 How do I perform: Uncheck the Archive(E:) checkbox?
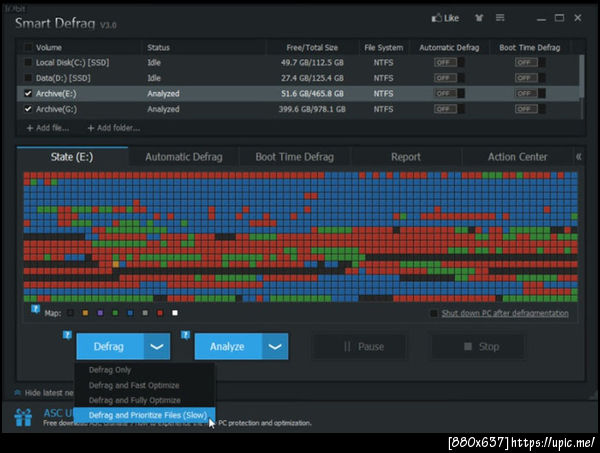click(28, 93)
